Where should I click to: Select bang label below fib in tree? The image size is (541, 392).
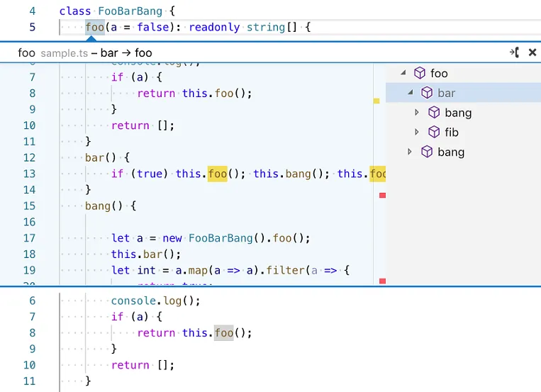[451, 152]
